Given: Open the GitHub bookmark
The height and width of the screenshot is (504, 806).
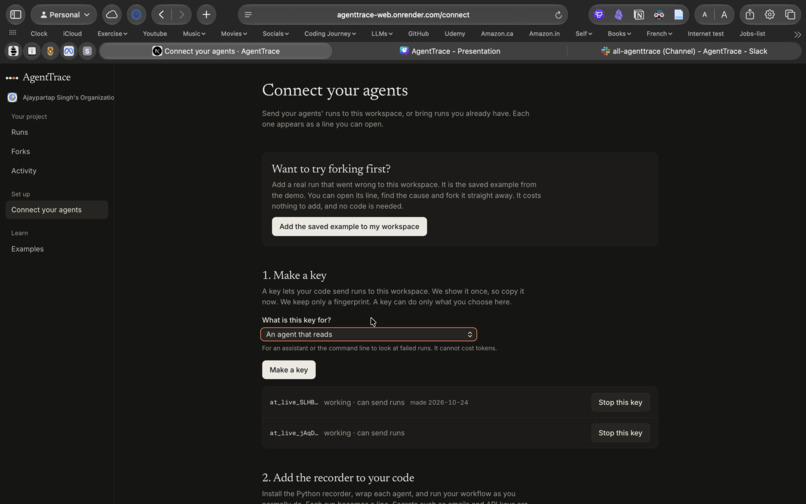Looking at the screenshot, I should pos(418,33).
